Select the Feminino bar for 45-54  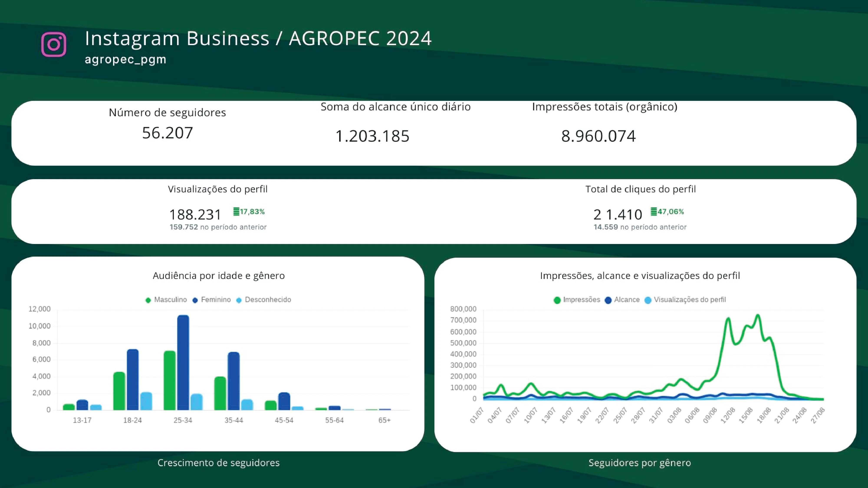(284, 401)
